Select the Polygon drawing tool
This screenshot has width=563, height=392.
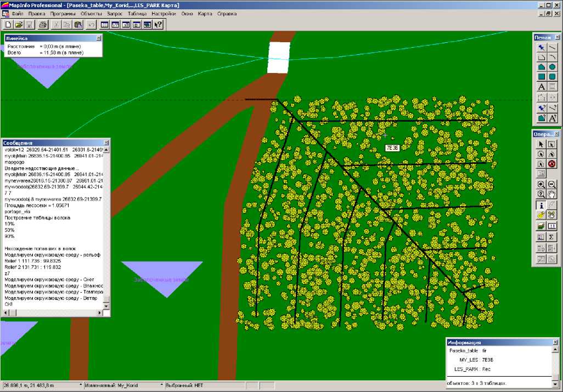[542, 67]
